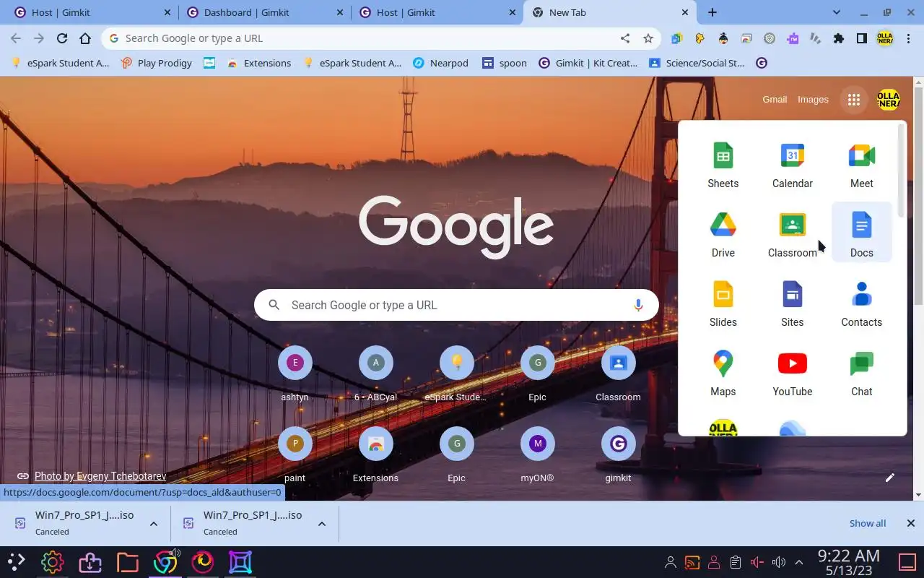Close the downloads bar

(x=911, y=523)
